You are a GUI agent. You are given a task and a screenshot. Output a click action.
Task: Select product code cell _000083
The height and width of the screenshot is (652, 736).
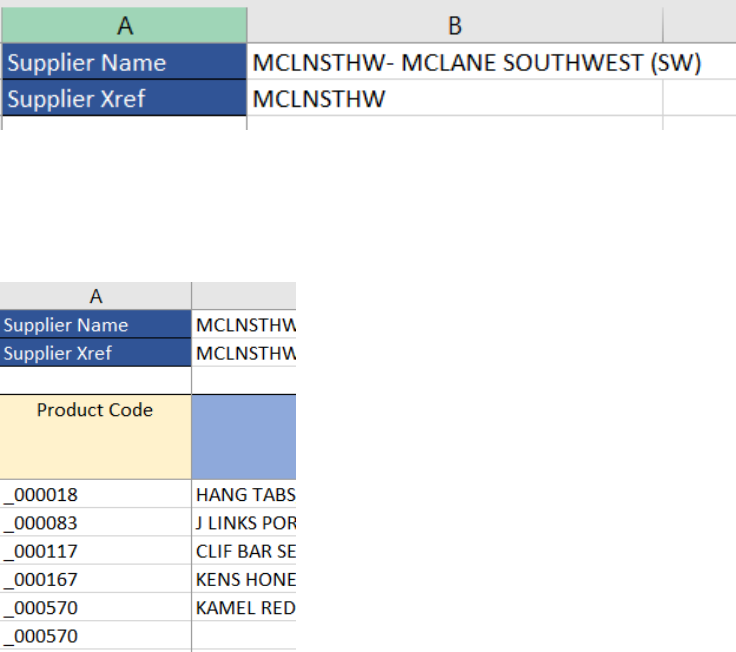coord(95,522)
